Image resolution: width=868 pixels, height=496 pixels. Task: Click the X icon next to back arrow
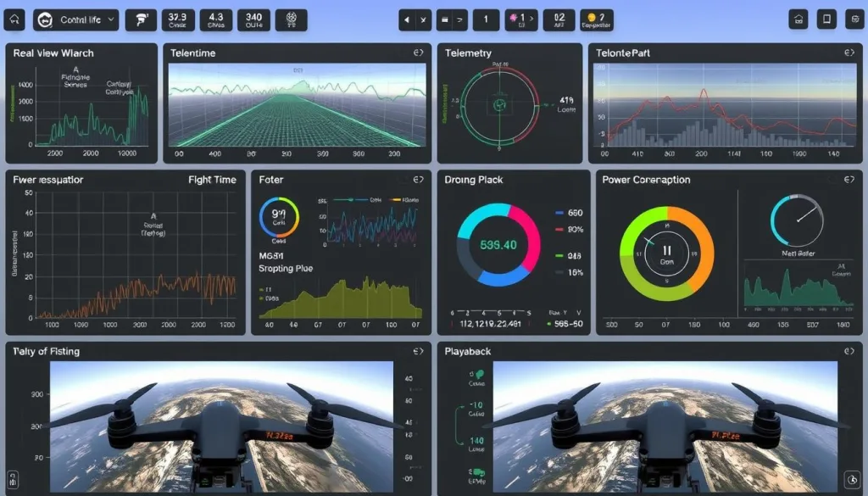[x=423, y=20]
